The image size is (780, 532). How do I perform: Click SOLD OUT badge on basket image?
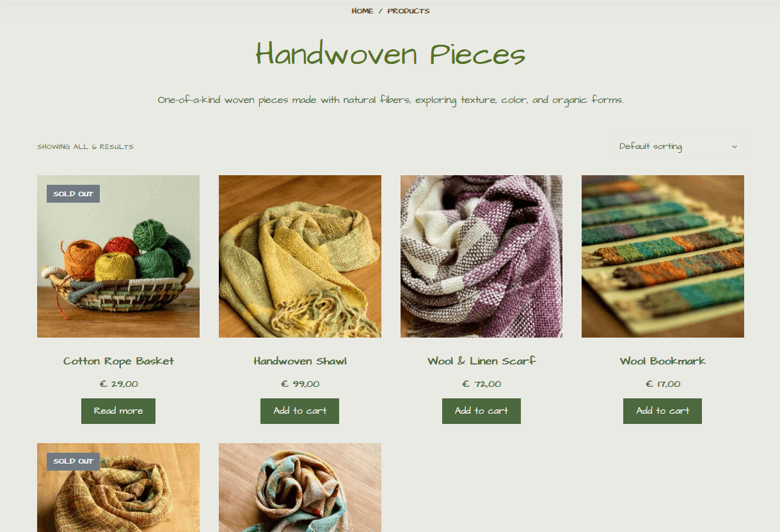pos(73,194)
